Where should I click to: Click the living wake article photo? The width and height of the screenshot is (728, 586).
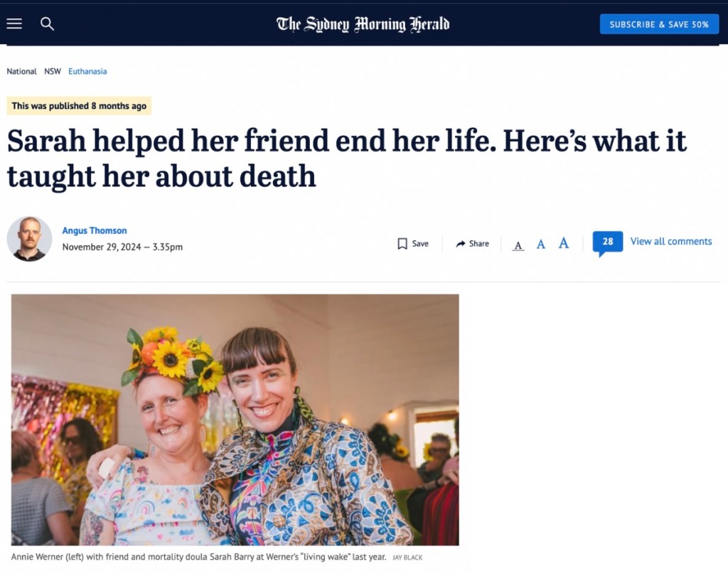pos(235,420)
